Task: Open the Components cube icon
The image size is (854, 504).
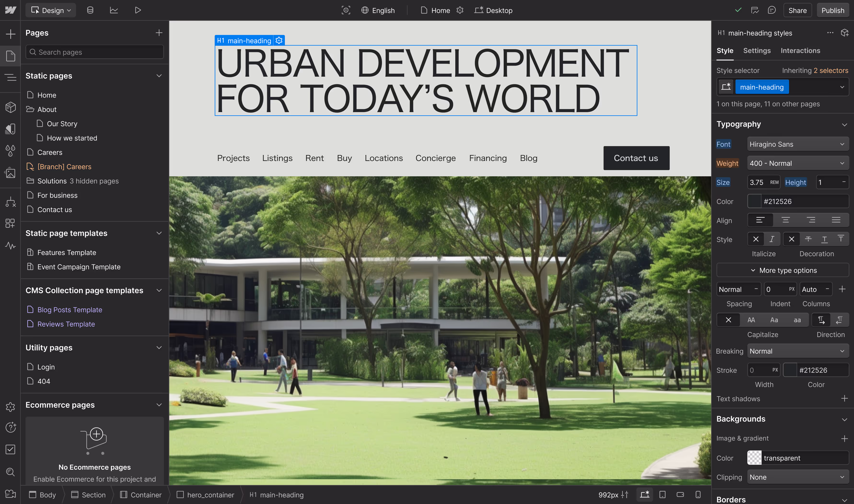Action: [x=11, y=107]
